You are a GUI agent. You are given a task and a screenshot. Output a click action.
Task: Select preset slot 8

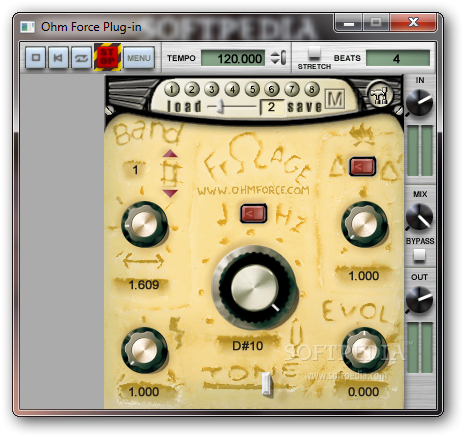point(312,89)
